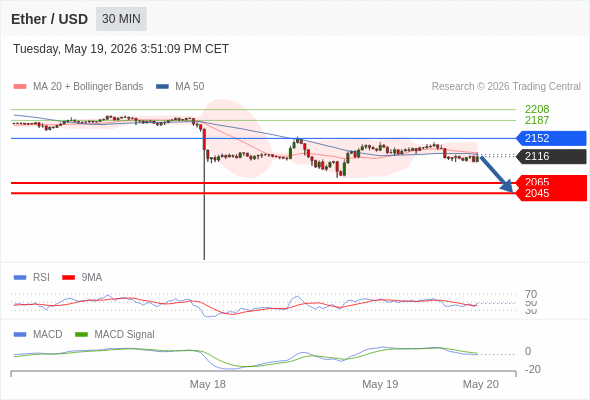
Task: Select the MA 20 + Bollinger Bands legend swatch
Action: [x=20, y=87]
